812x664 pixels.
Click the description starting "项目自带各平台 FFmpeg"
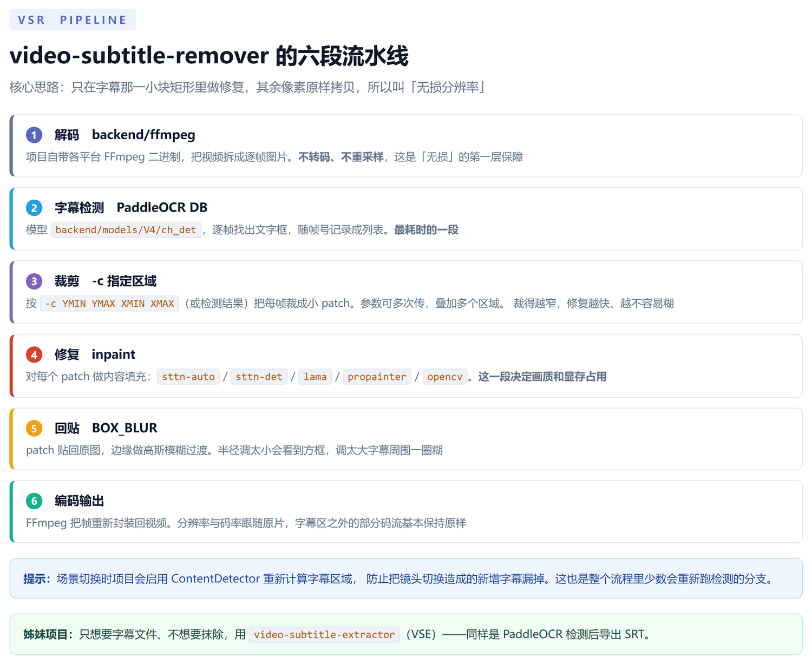274,157
